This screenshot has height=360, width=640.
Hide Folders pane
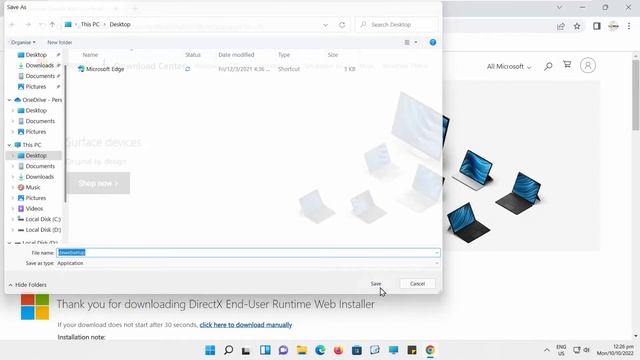[27, 285]
